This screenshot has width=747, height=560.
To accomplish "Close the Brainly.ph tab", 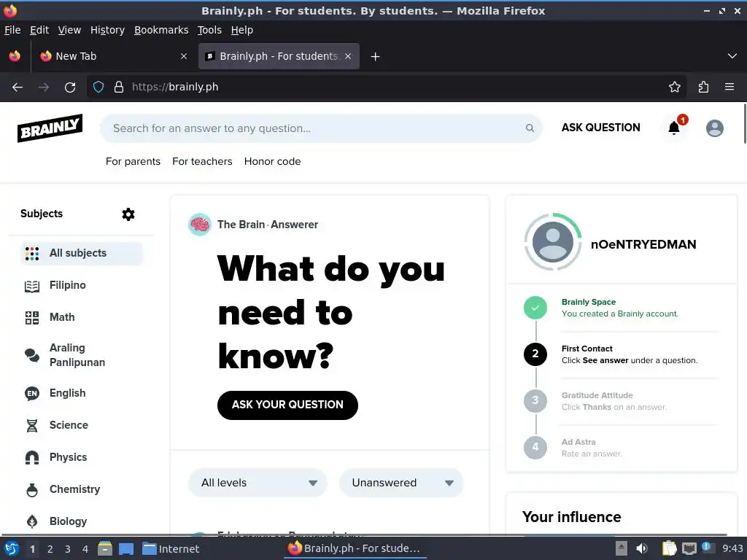I will (x=348, y=56).
